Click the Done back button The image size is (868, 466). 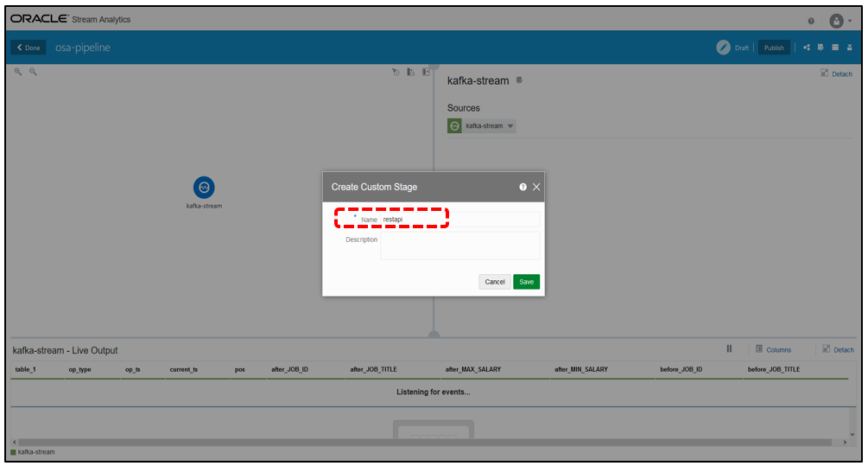(29, 48)
